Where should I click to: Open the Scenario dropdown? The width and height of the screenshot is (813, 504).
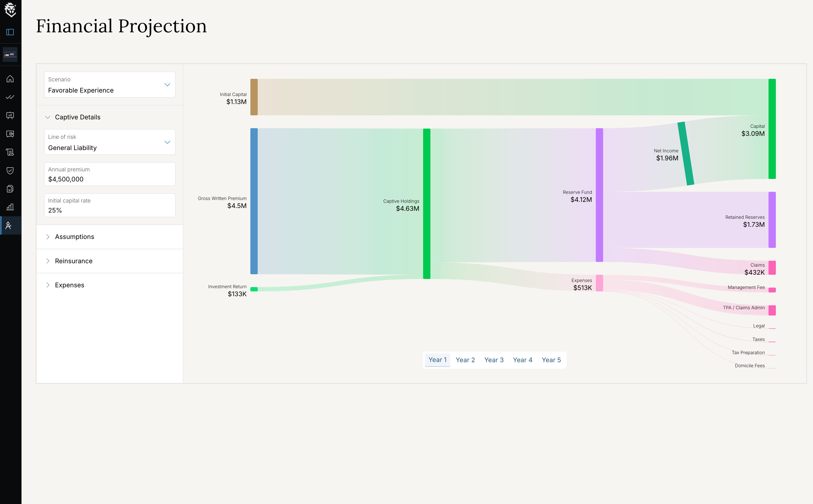[110, 85]
